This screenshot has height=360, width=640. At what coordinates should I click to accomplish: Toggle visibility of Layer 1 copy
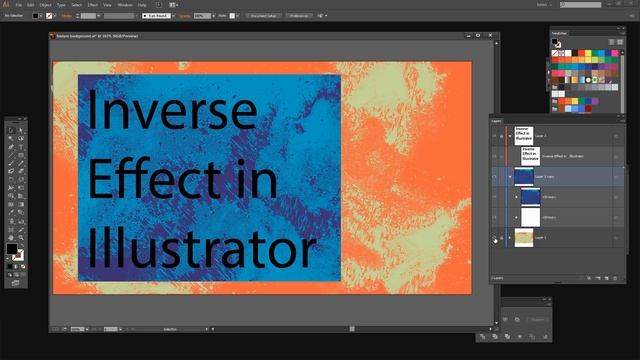pyautogui.click(x=494, y=177)
